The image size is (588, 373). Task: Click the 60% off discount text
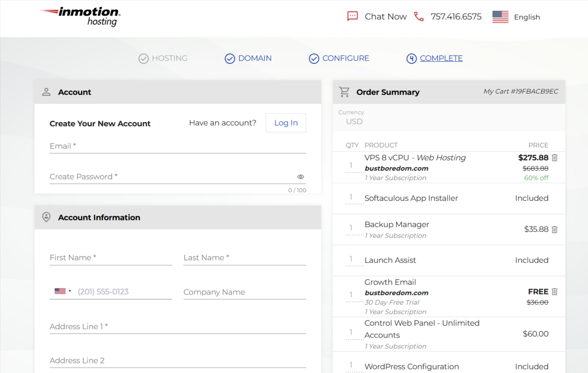536,178
